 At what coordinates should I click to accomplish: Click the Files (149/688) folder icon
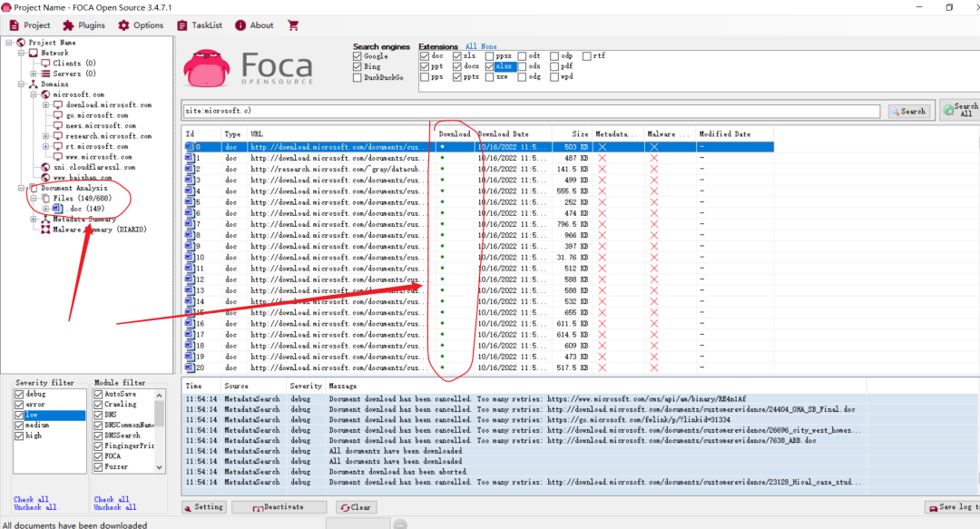click(x=45, y=198)
